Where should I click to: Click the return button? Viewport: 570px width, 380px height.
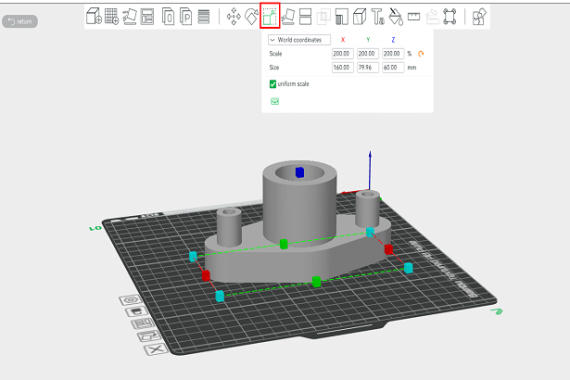pos(20,21)
